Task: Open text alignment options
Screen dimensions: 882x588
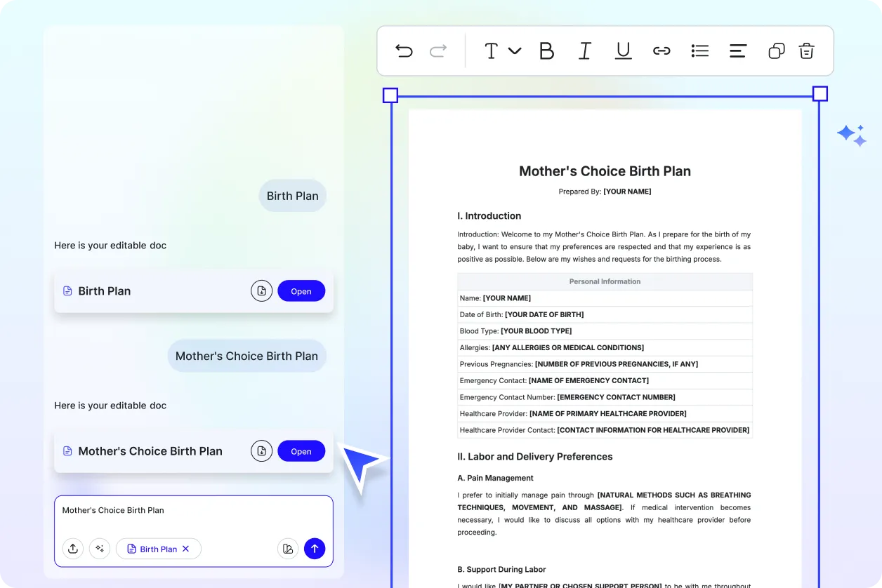Action: [x=738, y=51]
